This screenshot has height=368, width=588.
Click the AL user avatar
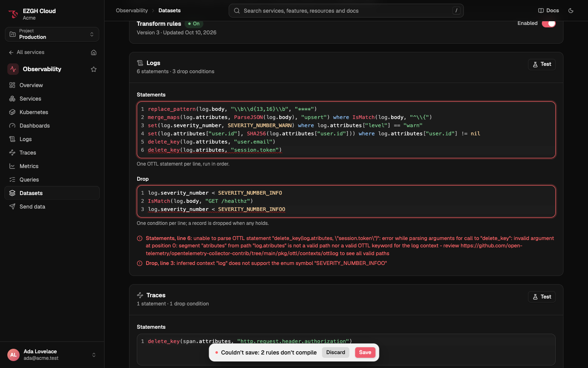13,355
